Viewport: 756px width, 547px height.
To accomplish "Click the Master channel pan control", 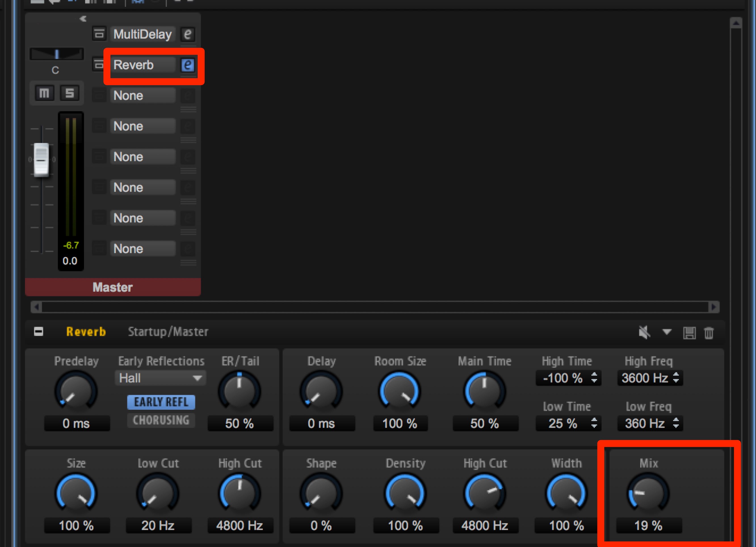I will pyautogui.click(x=57, y=54).
